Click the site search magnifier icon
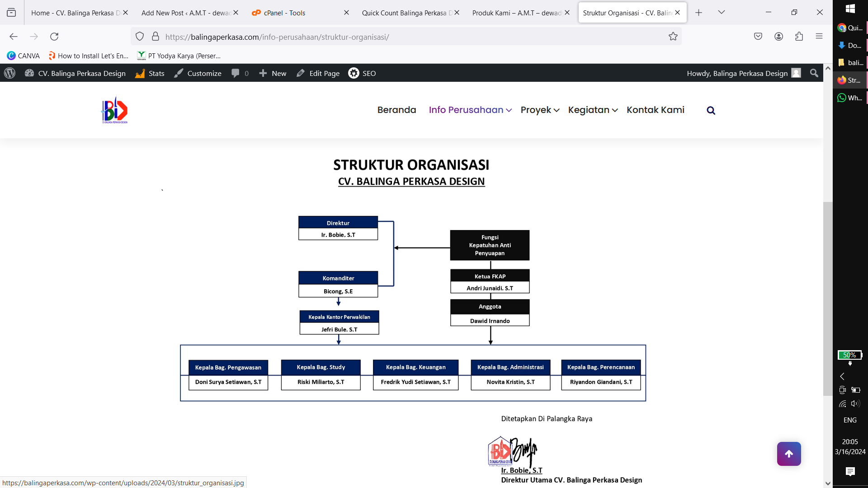The height and width of the screenshot is (488, 868). pos(711,111)
